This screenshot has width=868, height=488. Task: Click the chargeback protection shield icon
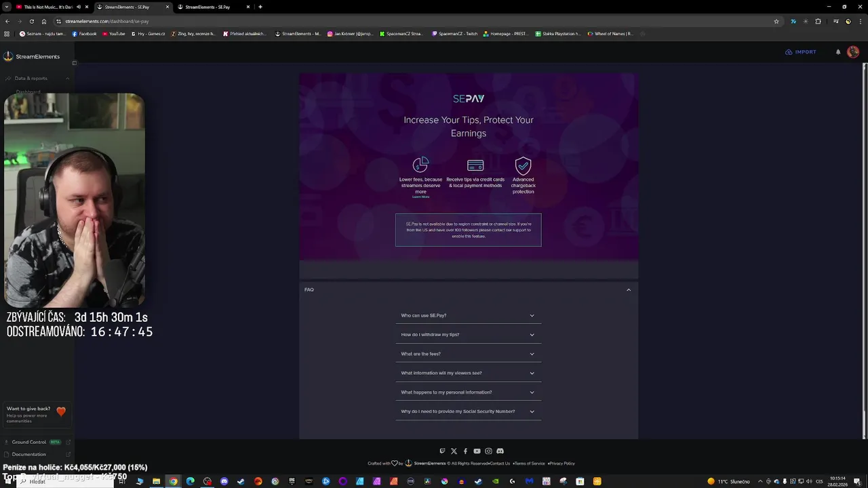(523, 165)
